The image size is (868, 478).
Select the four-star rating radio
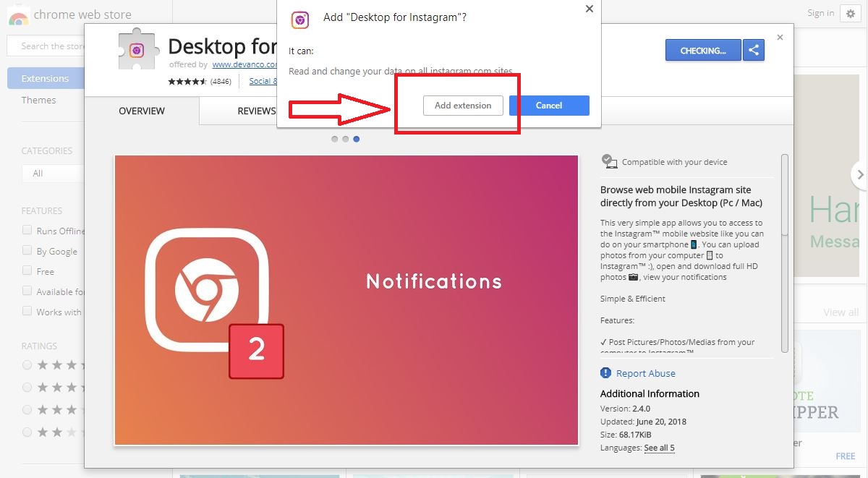pyautogui.click(x=27, y=387)
